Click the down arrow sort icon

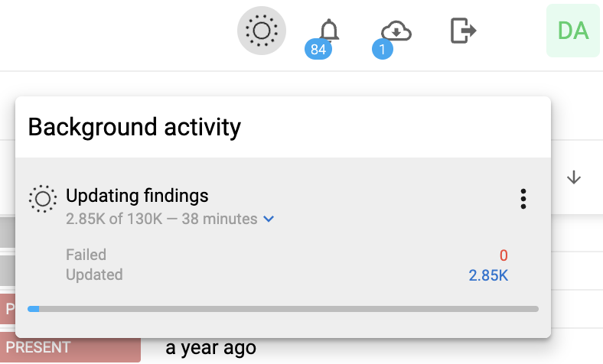pyautogui.click(x=574, y=178)
